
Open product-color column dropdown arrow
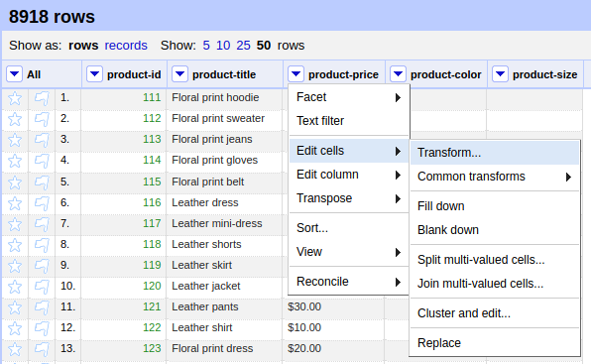tap(398, 73)
